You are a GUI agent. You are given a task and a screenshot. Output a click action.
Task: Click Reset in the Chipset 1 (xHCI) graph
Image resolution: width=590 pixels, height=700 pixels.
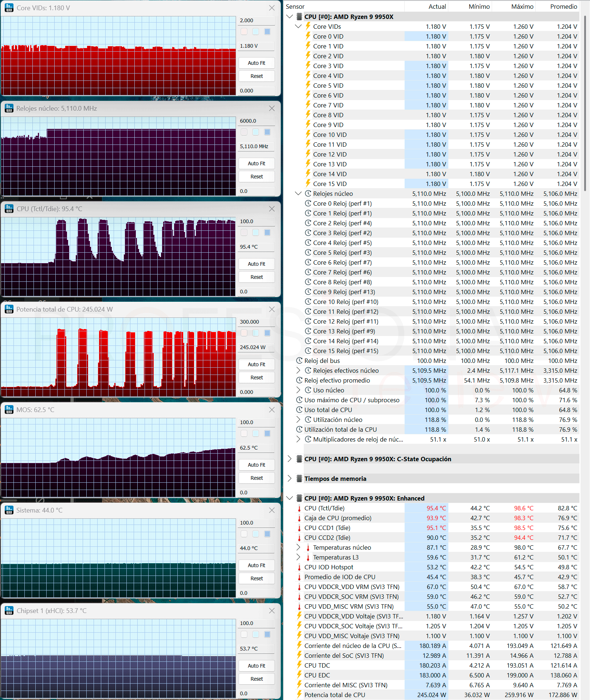[256, 679]
